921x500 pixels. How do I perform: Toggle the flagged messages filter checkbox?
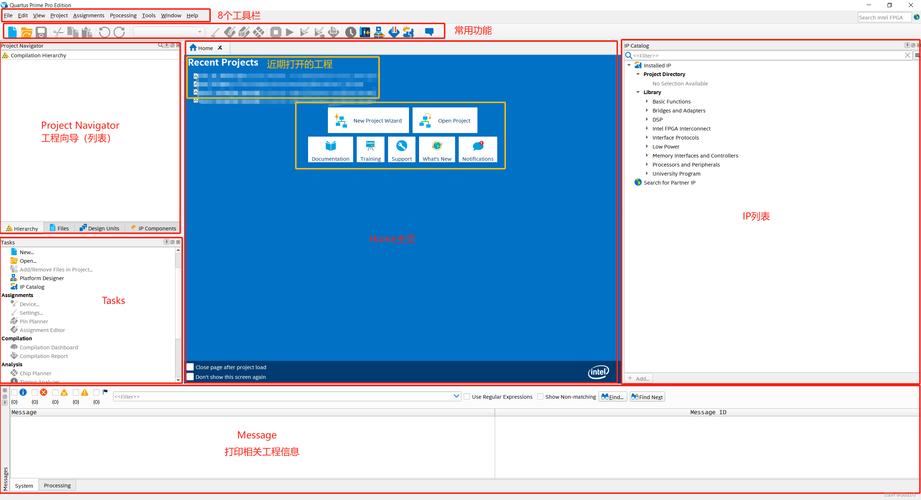96,392
